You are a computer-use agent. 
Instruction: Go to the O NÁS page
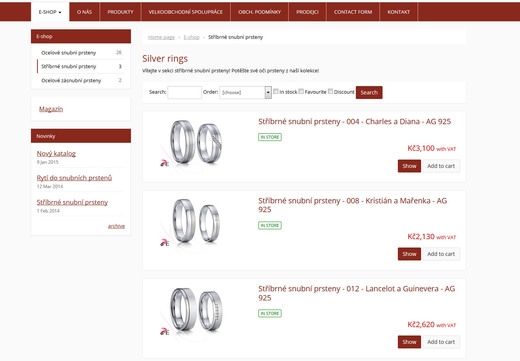(x=84, y=12)
